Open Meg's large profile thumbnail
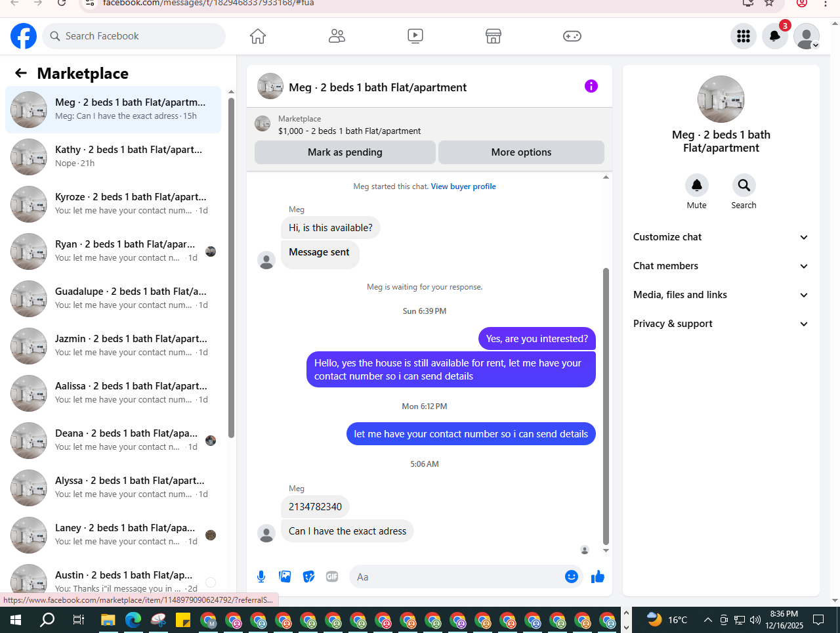Screen dimensions: 840x633 (x=721, y=99)
